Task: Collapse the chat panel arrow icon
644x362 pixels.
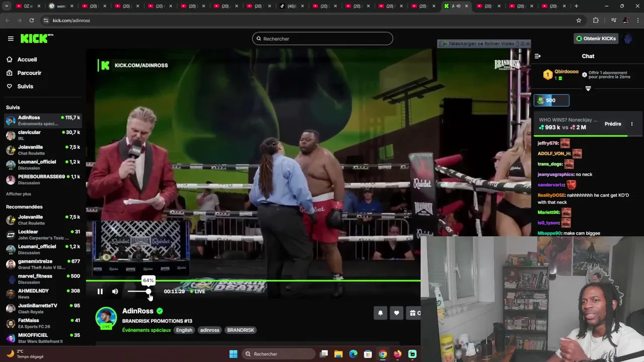Action: pyautogui.click(x=538, y=56)
